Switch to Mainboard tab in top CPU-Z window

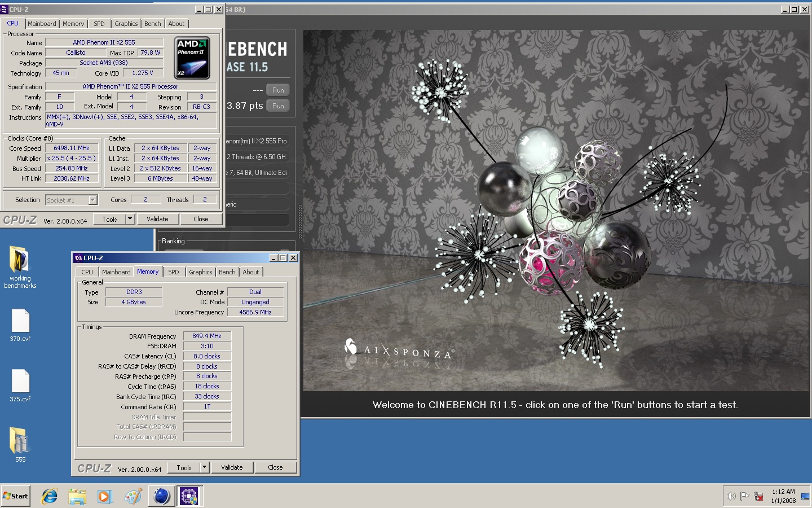click(x=42, y=24)
